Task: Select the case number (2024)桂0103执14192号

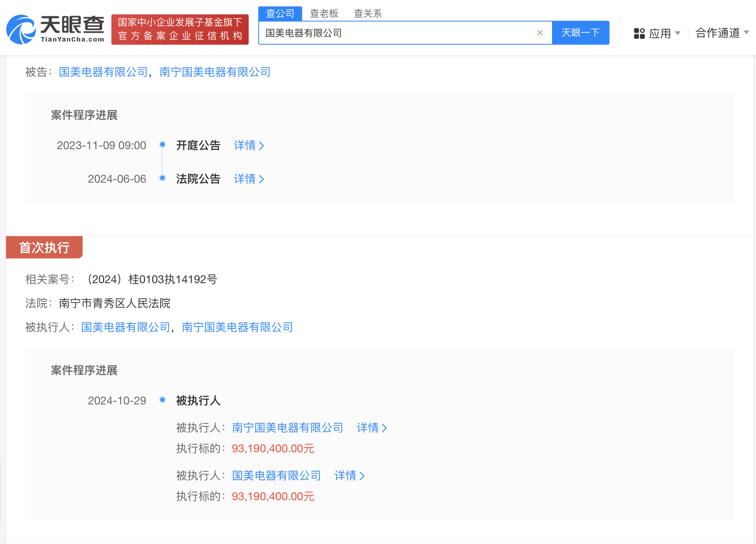Action: 152,279
